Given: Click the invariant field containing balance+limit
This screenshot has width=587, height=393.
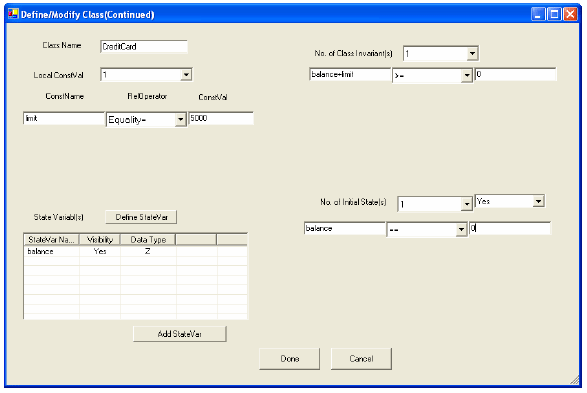Looking at the screenshot, I should (350, 74).
